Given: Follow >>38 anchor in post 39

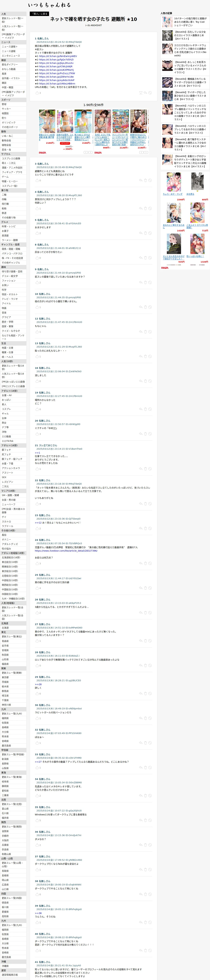Looking at the screenshot, I should pos(38,913).
